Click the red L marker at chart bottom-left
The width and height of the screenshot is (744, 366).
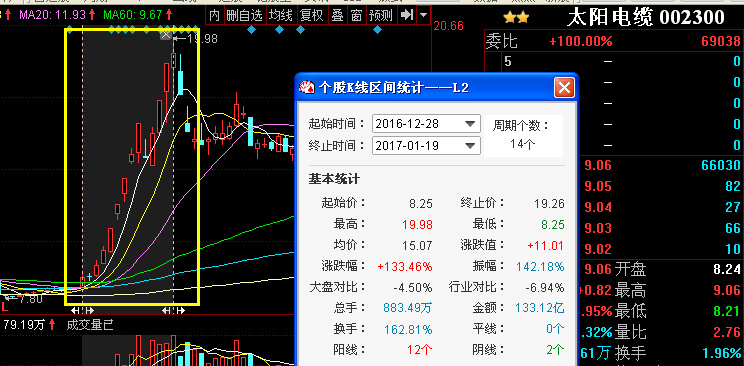click(x=5, y=307)
